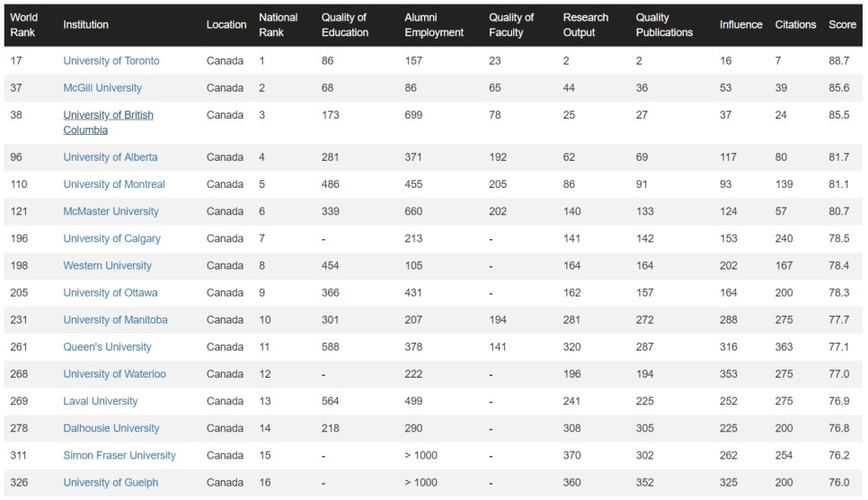Open the University of Calgary link
This screenshot has width=868, height=500.
(111, 239)
